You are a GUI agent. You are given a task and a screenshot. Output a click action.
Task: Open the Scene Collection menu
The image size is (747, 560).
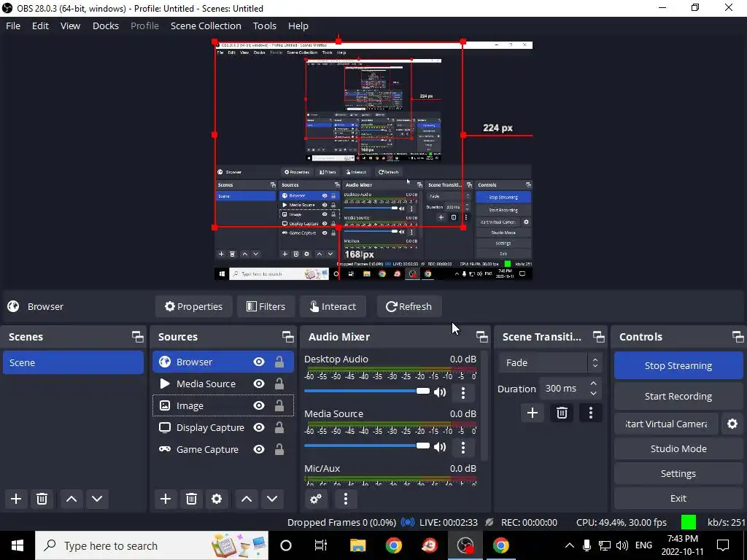206,26
